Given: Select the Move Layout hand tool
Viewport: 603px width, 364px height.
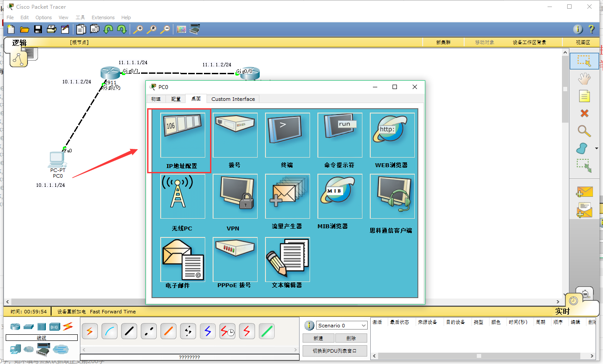Looking at the screenshot, I should (x=584, y=79).
